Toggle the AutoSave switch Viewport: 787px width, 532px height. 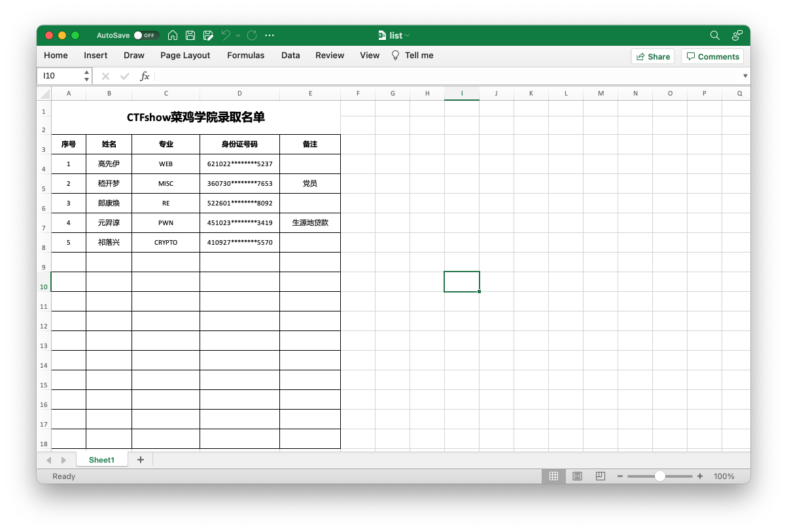tap(146, 35)
